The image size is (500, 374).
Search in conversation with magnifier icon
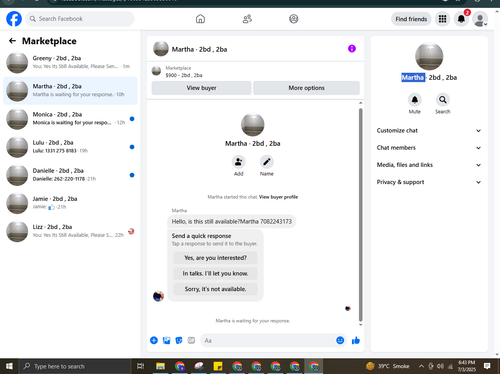[443, 100]
